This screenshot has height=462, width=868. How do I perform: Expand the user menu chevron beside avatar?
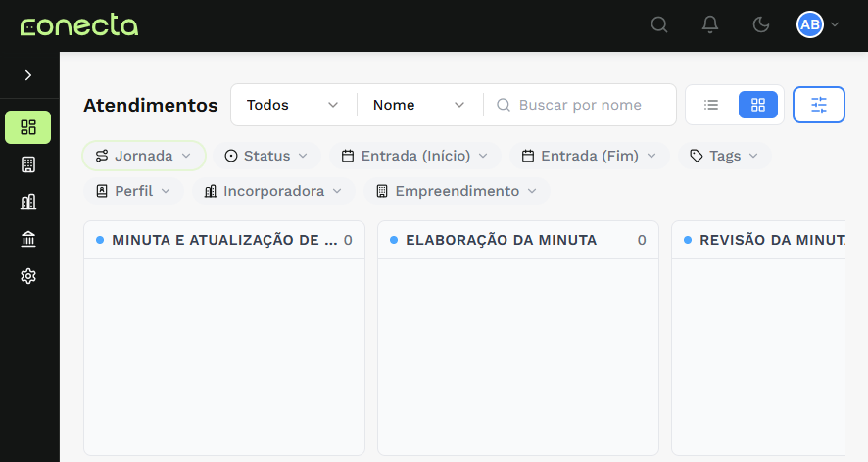pos(835,24)
